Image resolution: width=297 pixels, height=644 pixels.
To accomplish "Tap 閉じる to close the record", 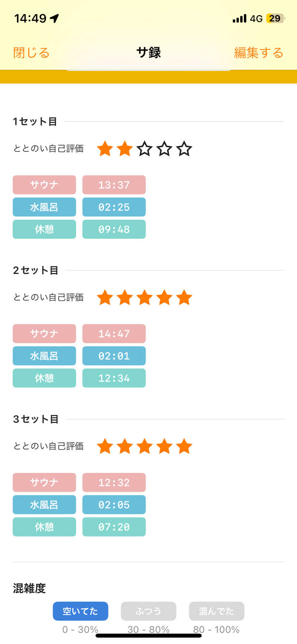I will point(31,53).
